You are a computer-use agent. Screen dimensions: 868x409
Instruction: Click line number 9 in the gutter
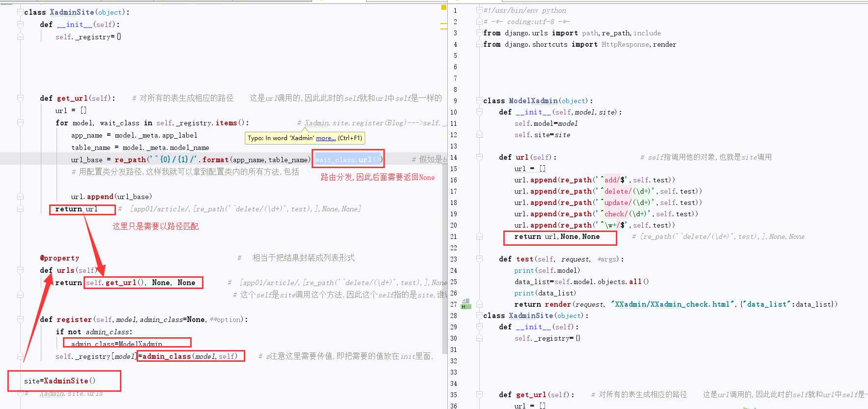455,101
